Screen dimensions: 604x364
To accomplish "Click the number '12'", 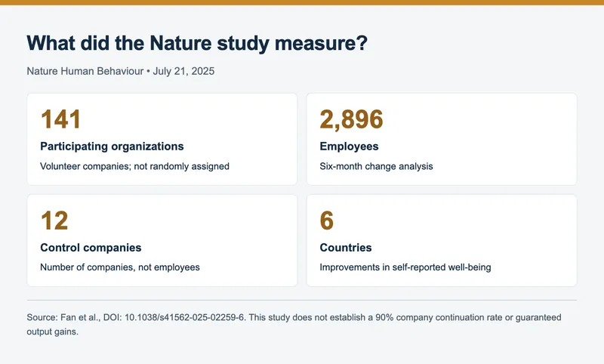I will pyautogui.click(x=54, y=221).
